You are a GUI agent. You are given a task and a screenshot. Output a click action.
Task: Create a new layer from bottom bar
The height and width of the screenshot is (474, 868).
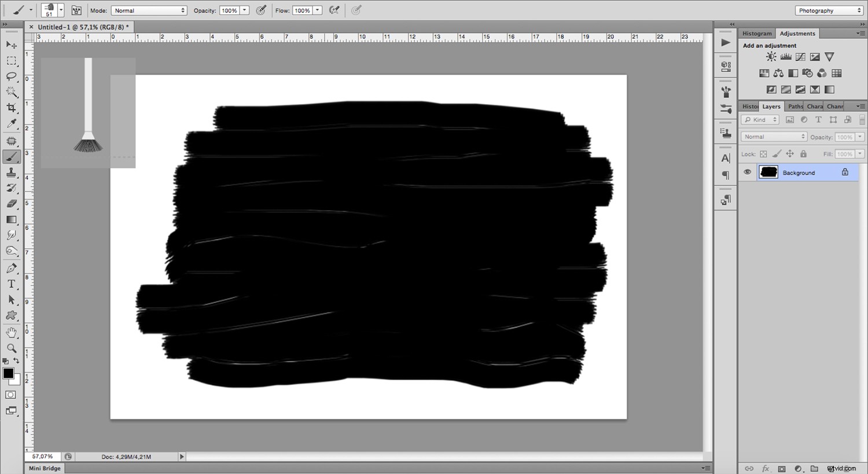click(831, 468)
